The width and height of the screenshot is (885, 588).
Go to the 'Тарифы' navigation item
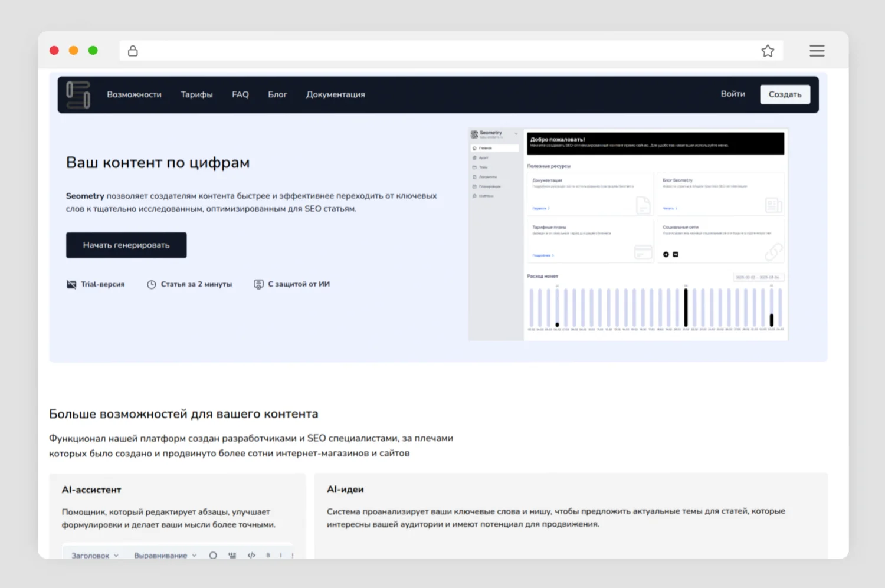point(196,94)
